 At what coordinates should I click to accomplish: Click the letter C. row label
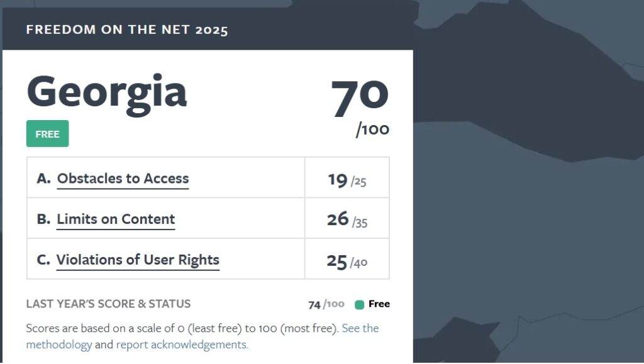[x=43, y=260]
